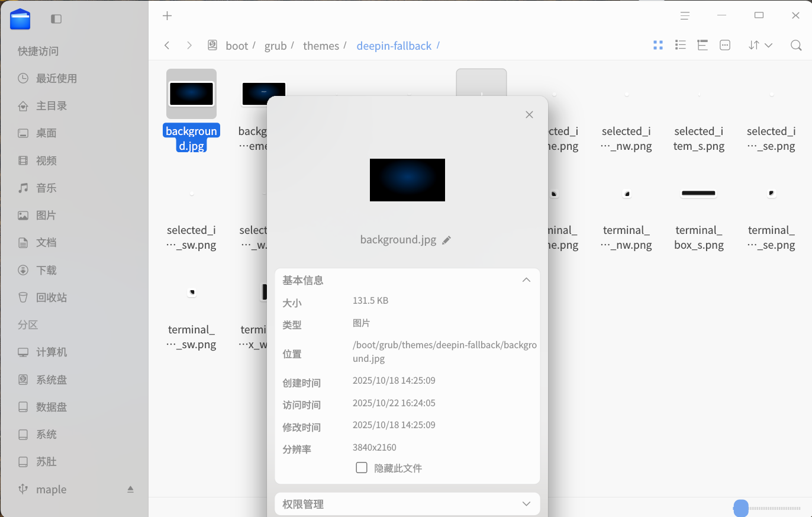
Task: Toggle the sidebar panel icon
Action: (56, 19)
